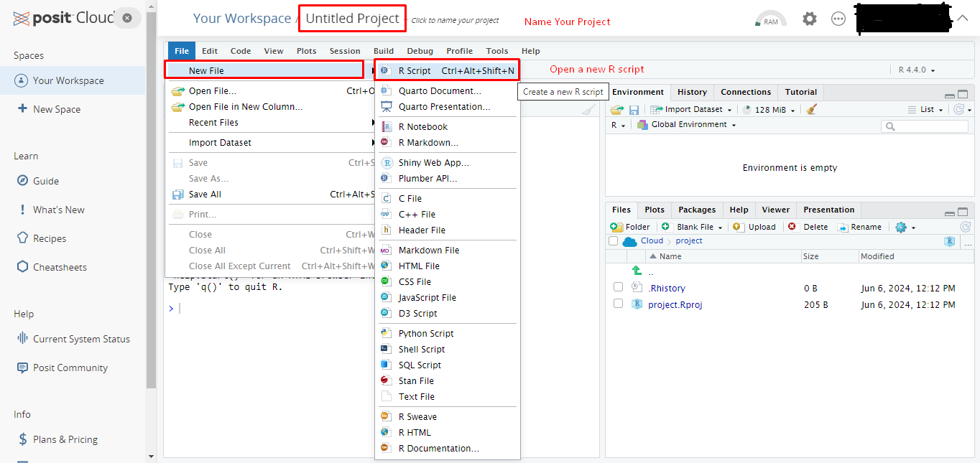
Task: Close the Posit Cloud sidebar with X icon
Action: coord(127,18)
